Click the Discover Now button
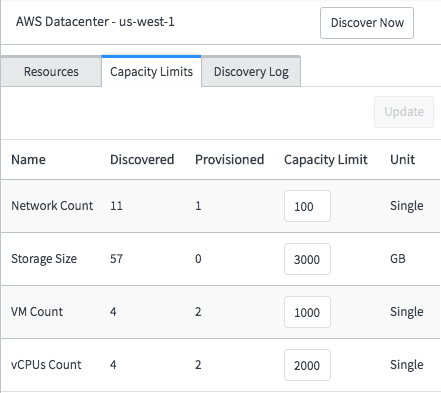Image resolution: width=441 pixels, height=393 pixels. tap(367, 23)
